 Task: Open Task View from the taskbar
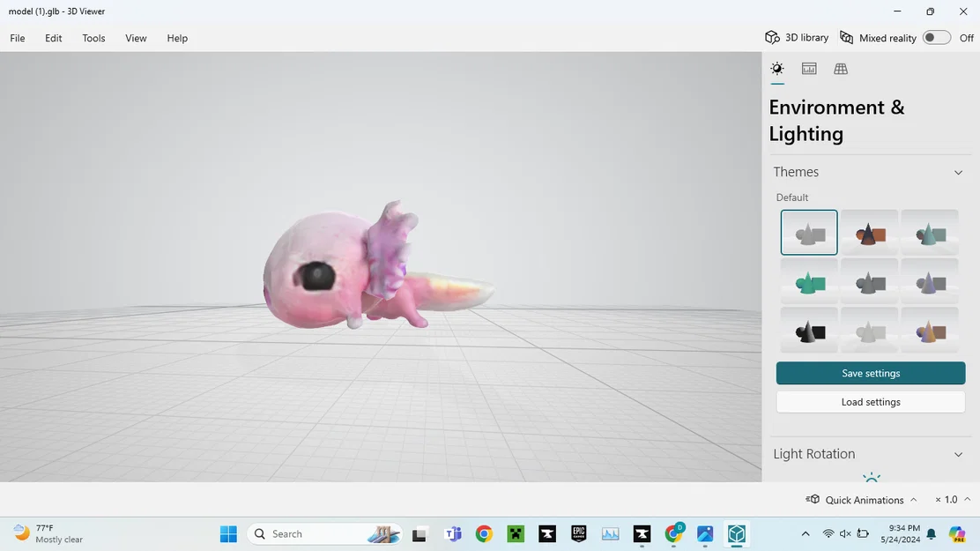click(419, 534)
